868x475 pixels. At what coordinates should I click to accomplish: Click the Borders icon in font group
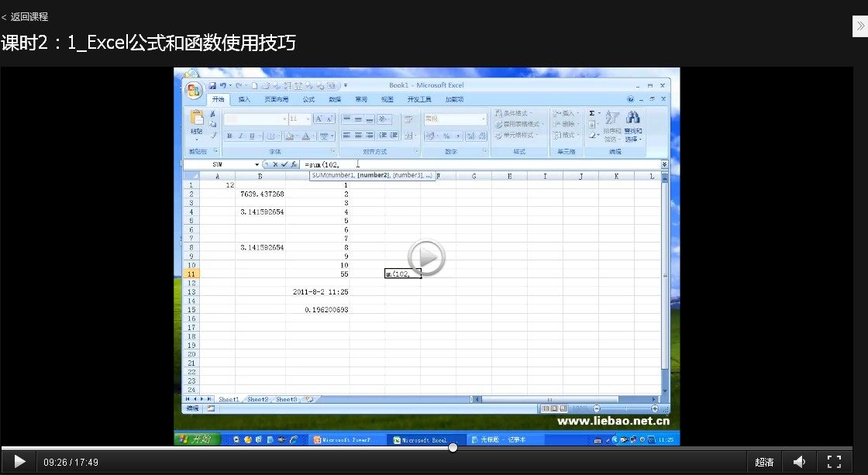(x=270, y=136)
